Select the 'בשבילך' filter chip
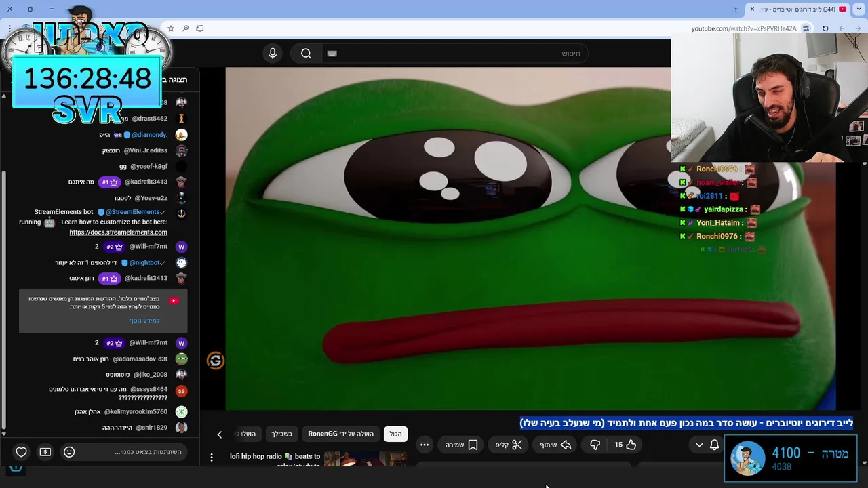 pos(282,434)
